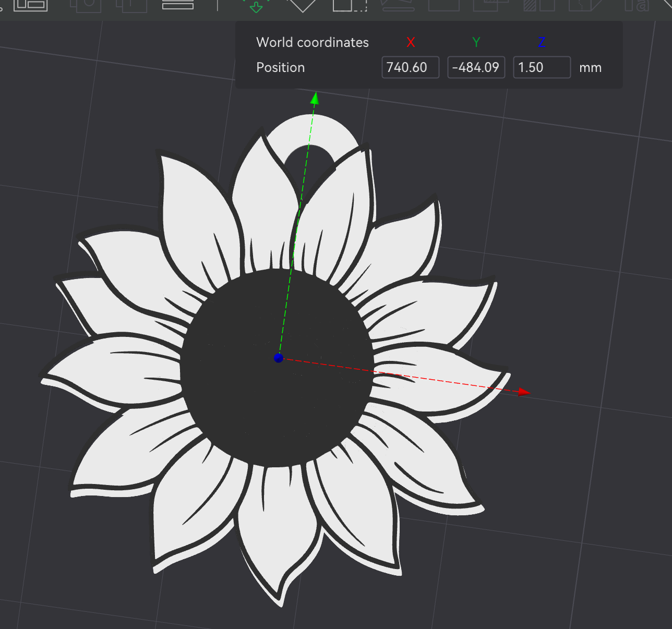Open the Seam Painting tool
This screenshot has height=629, width=672.
[585, 5]
